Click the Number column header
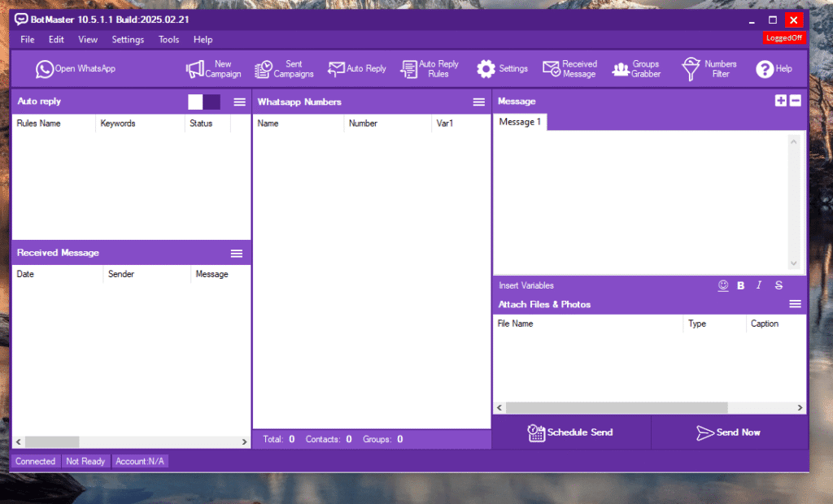The width and height of the screenshot is (833, 504). click(x=387, y=124)
